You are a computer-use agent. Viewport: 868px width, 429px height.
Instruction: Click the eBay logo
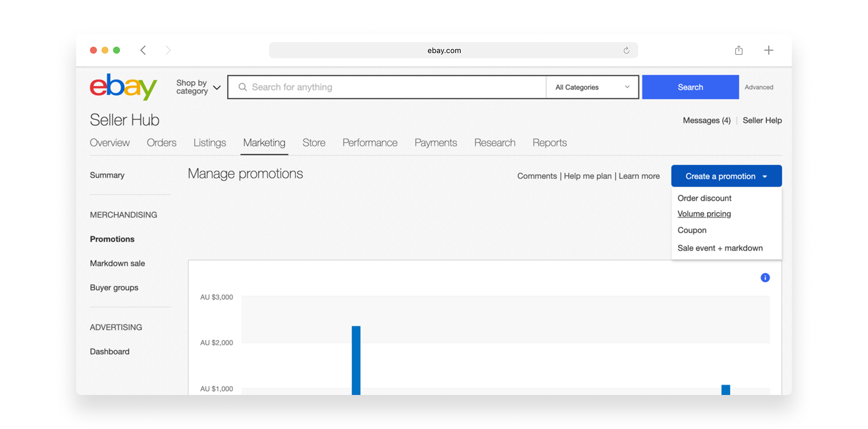coord(123,87)
